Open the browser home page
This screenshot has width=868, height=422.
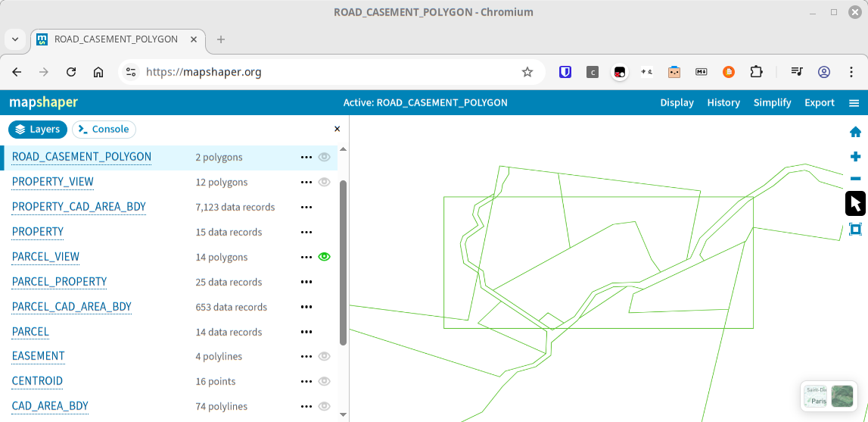pyautogui.click(x=98, y=72)
